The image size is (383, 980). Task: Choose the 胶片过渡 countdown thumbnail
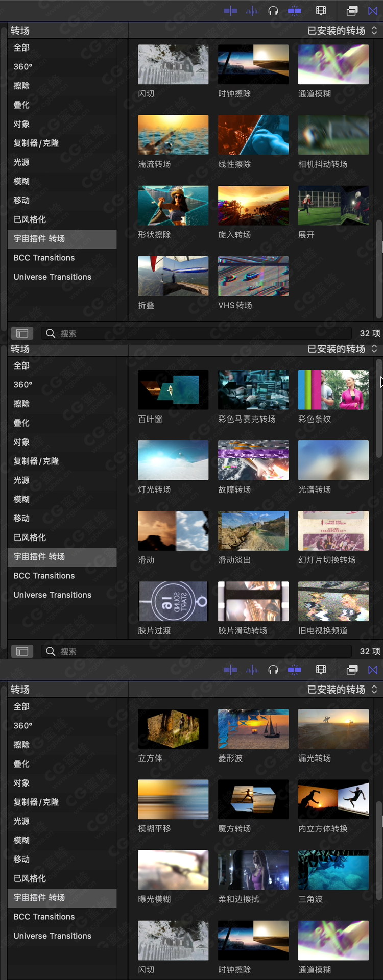pos(173,601)
